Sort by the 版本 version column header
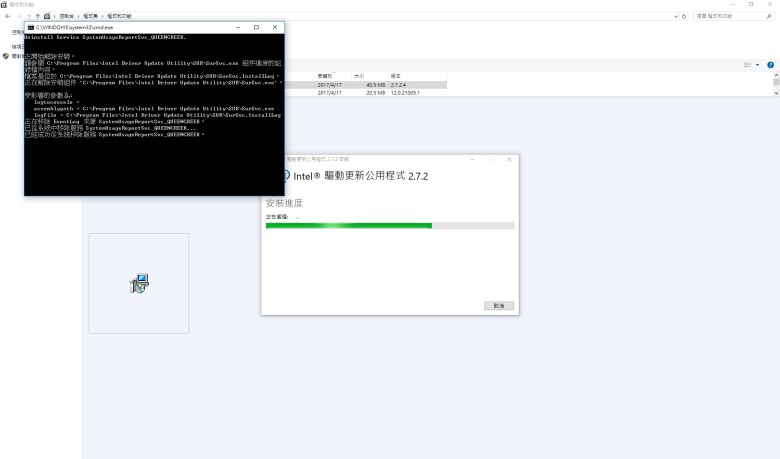780x459 pixels. coord(417,76)
